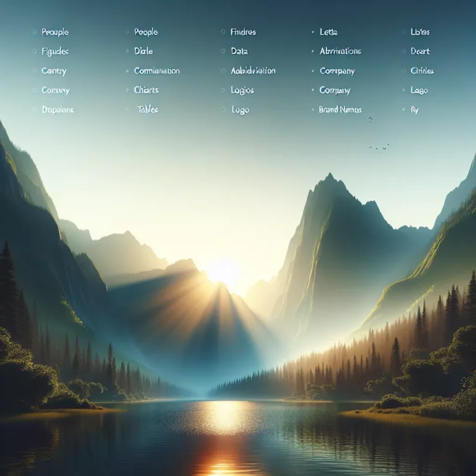476x476 pixels.
Task: Select the radio bullet beside Figudes
Action: [34, 51]
